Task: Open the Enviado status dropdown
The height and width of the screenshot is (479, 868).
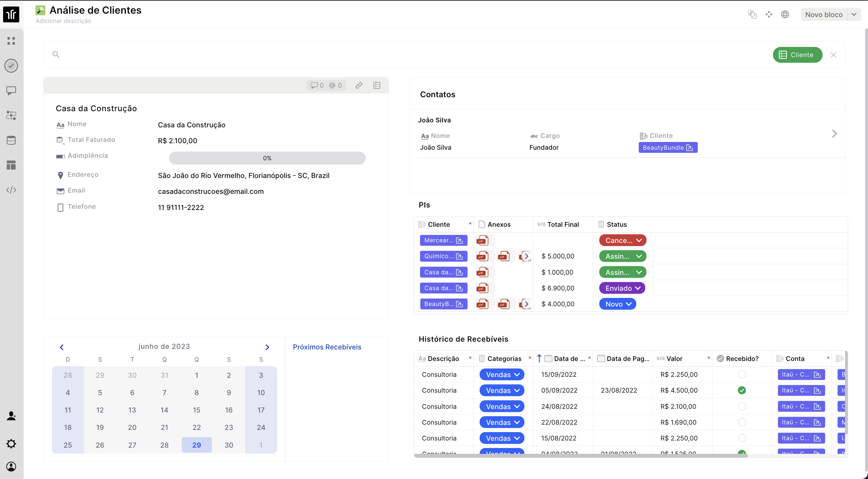Action: pyautogui.click(x=622, y=288)
